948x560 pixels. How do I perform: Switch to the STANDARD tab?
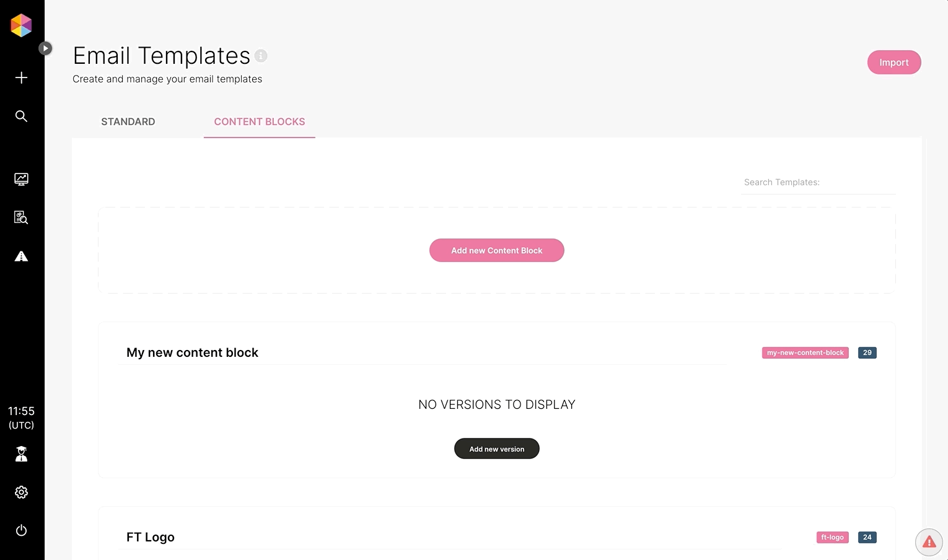[128, 121]
